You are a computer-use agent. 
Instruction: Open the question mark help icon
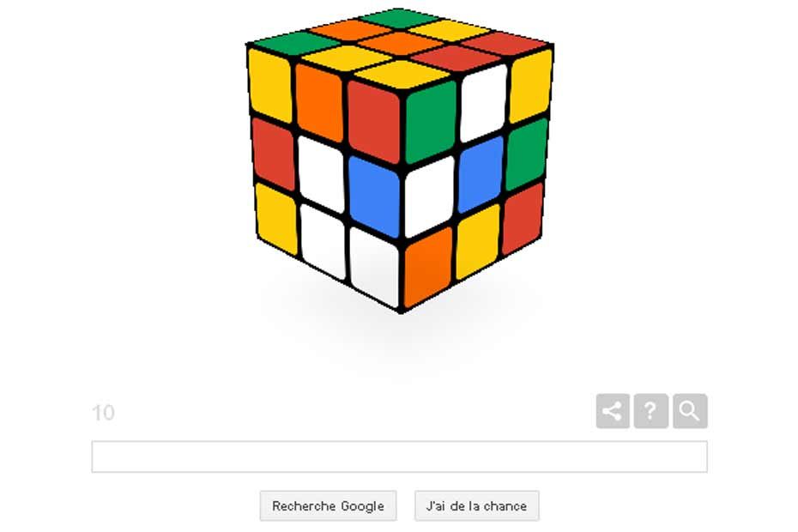(x=651, y=411)
